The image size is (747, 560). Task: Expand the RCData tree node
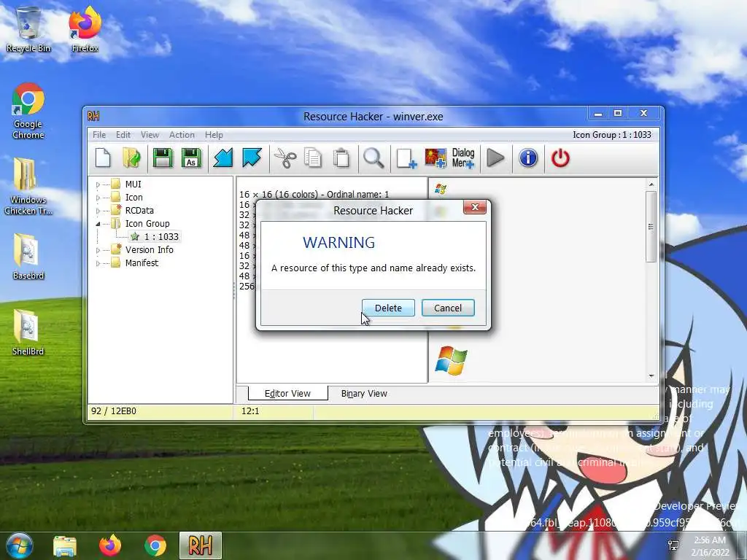point(98,211)
